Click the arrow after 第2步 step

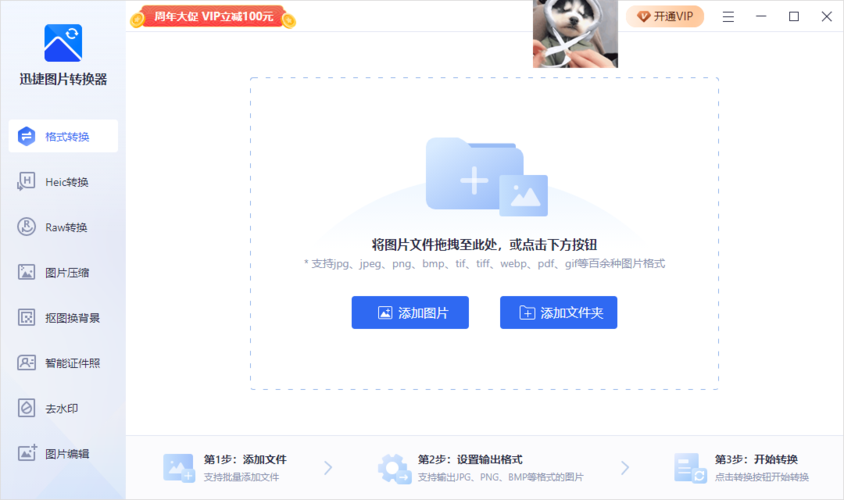tap(624, 468)
